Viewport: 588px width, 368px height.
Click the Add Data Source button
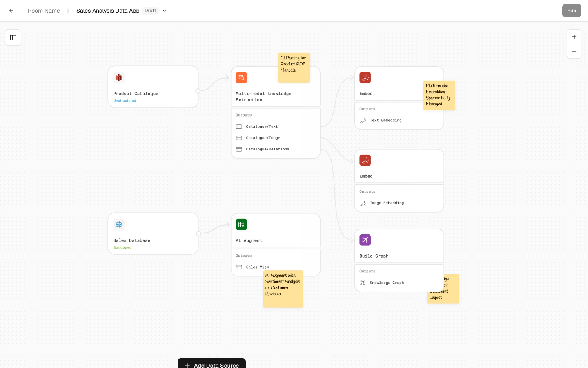pos(212,365)
